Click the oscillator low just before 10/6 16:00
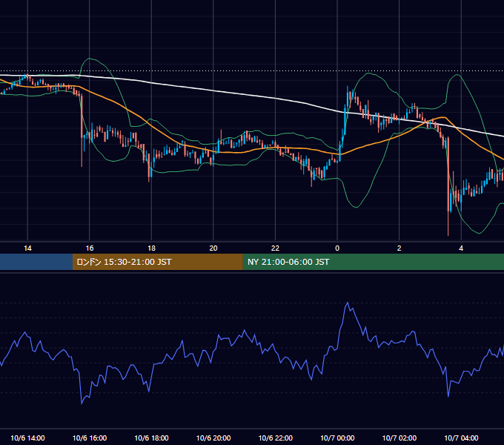This screenshot has height=445, width=504. tap(82, 403)
